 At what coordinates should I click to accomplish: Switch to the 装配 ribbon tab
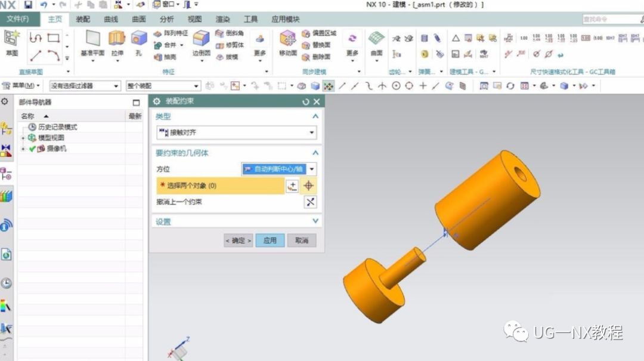pyautogui.click(x=82, y=18)
